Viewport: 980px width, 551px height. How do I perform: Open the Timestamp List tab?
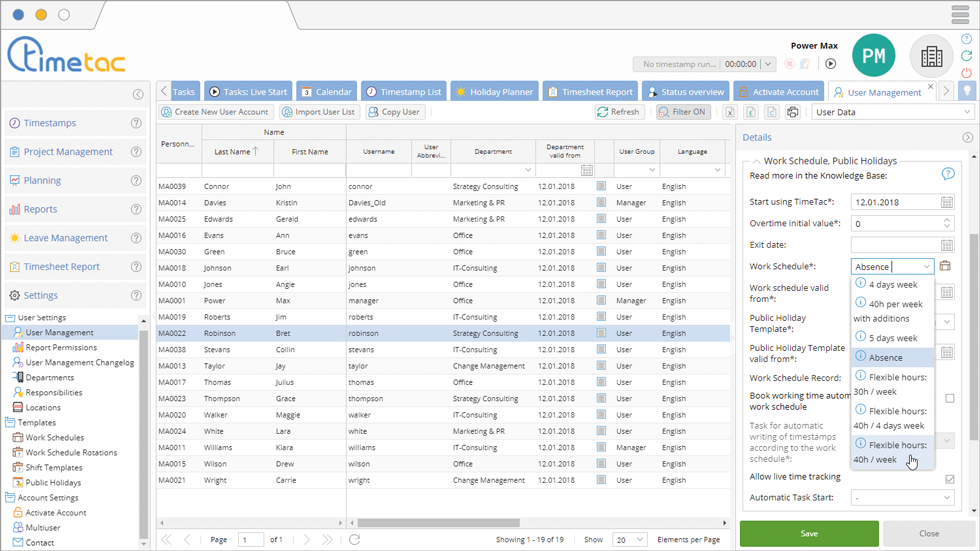click(x=403, y=92)
